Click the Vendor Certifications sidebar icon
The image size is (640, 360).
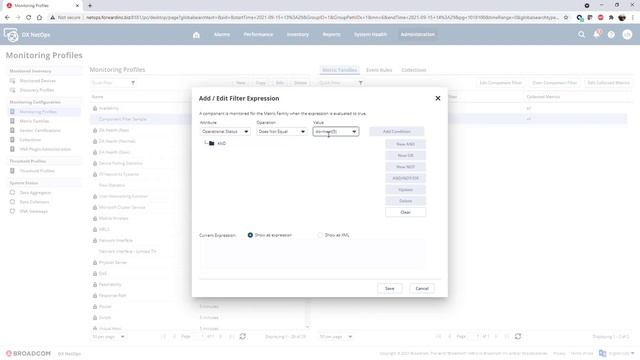pos(12,130)
